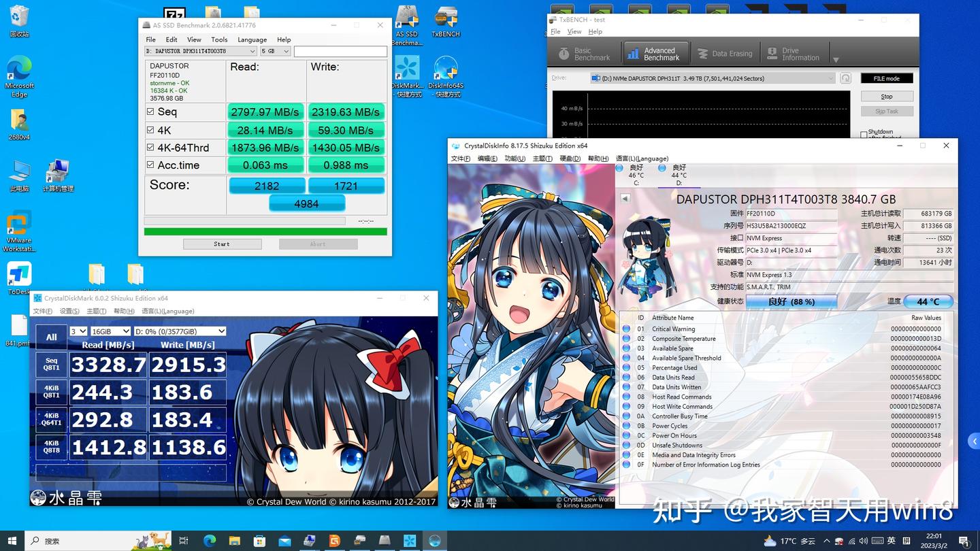980x551 pixels.
Task: Open the Tools menu in AS SSD
Action: coord(219,39)
